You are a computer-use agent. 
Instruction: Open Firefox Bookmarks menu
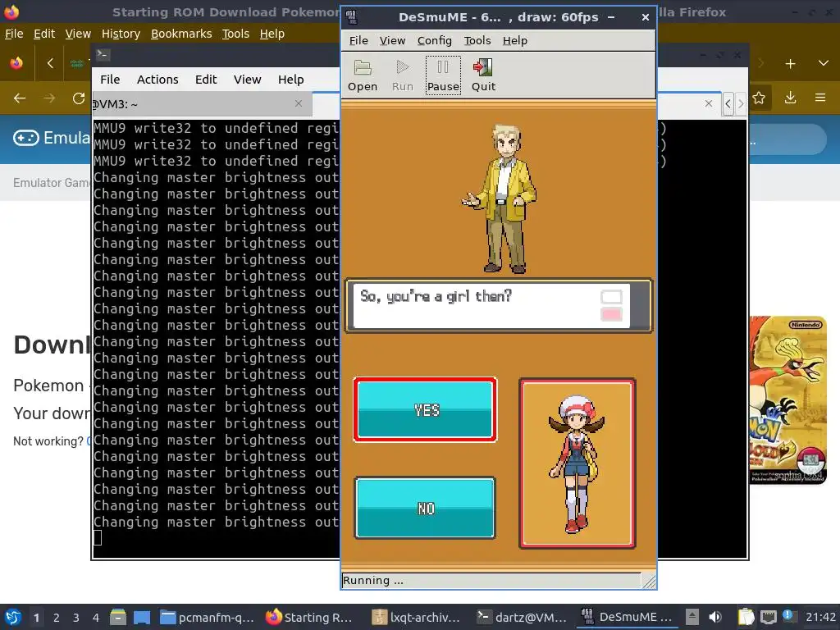tap(181, 34)
